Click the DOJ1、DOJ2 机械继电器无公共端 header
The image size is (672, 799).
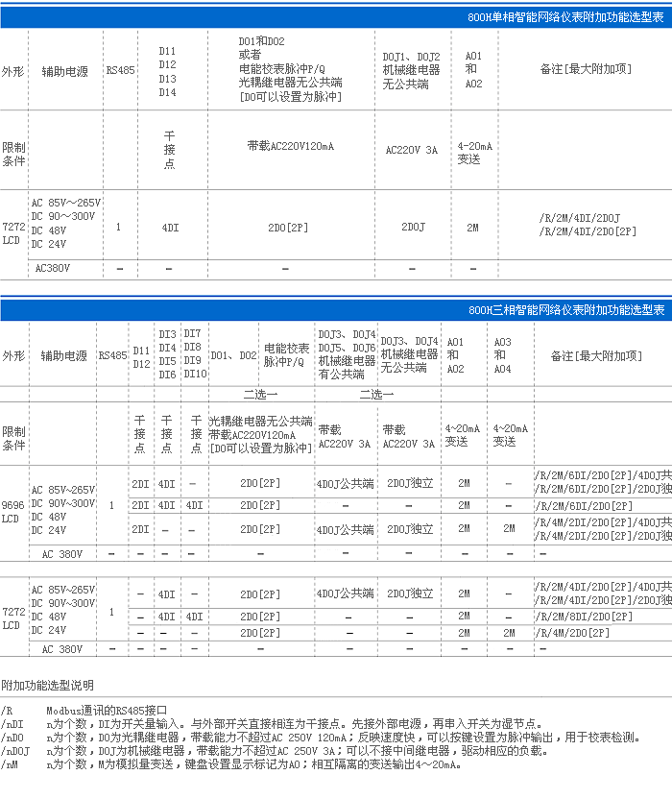coord(411,70)
